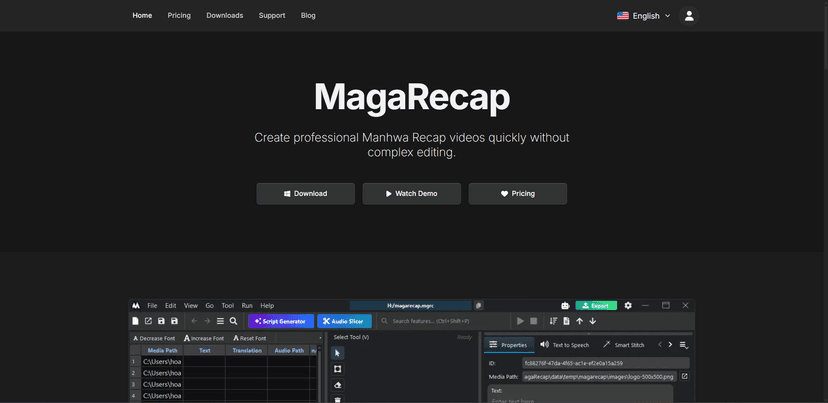Image resolution: width=828 pixels, height=403 pixels.
Task: Click the Open project toolbar icon
Action: tap(148, 321)
